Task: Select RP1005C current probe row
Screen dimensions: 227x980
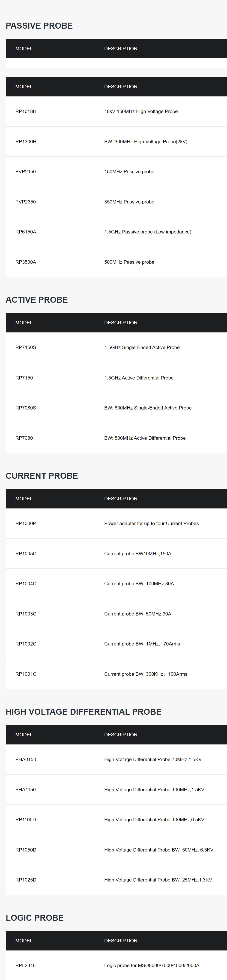Action: tap(116, 553)
